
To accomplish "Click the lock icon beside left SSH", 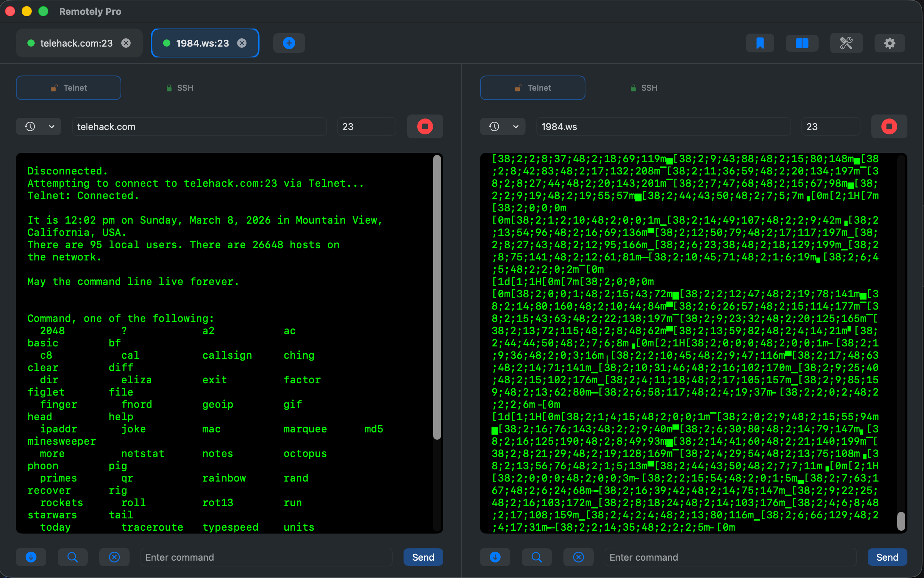I will (169, 88).
